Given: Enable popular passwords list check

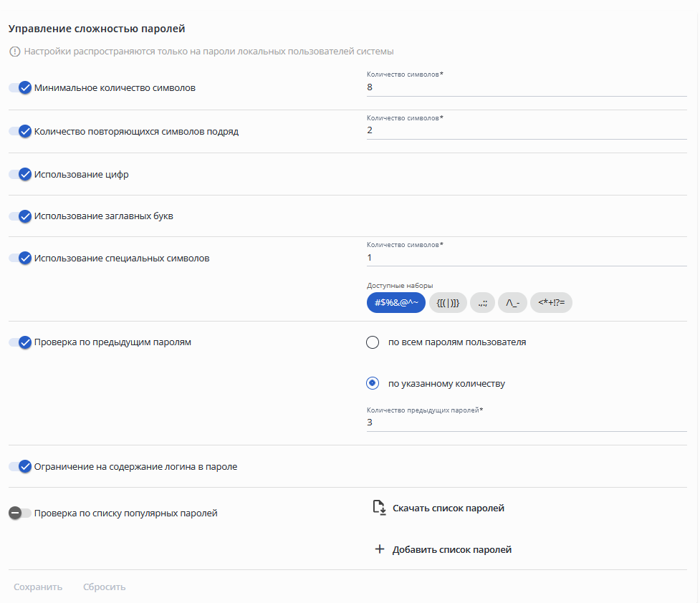Looking at the screenshot, I should tap(19, 513).
